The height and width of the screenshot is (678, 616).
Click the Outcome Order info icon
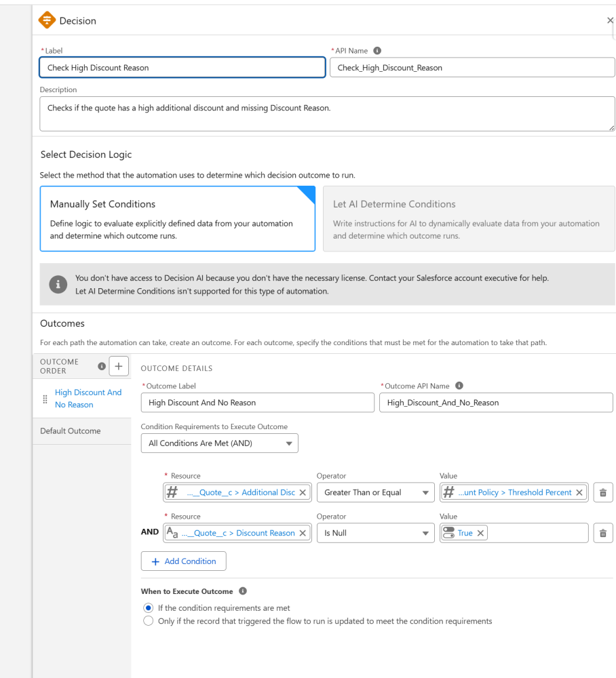pyautogui.click(x=102, y=366)
